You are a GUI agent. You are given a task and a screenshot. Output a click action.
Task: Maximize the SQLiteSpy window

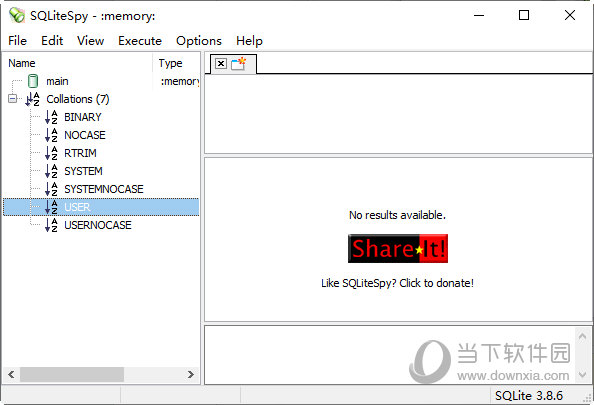[524, 16]
